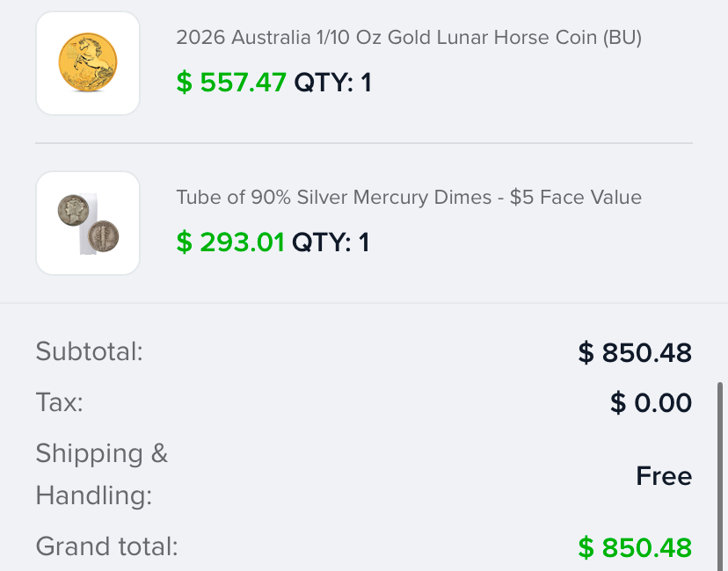Click the $850.48 subtotal amount
This screenshot has height=571, width=728.
click(x=635, y=353)
